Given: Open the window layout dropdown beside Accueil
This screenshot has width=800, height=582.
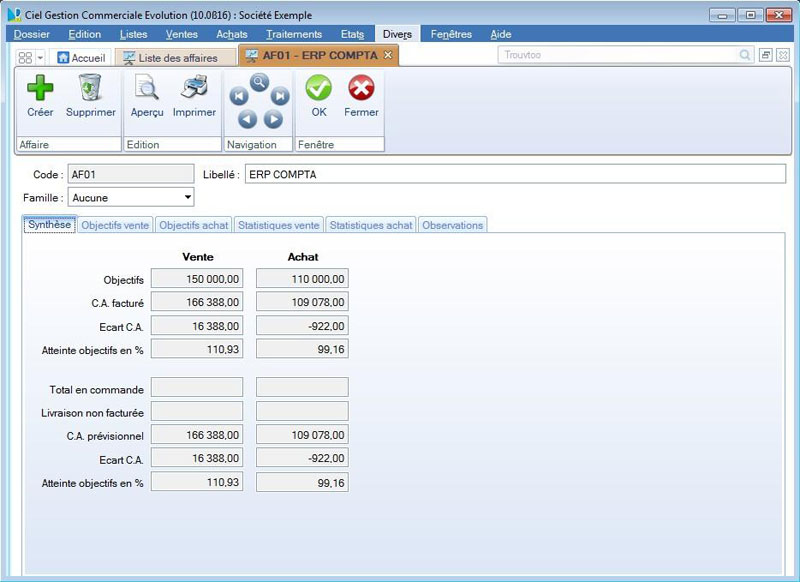Looking at the screenshot, I should point(40,57).
